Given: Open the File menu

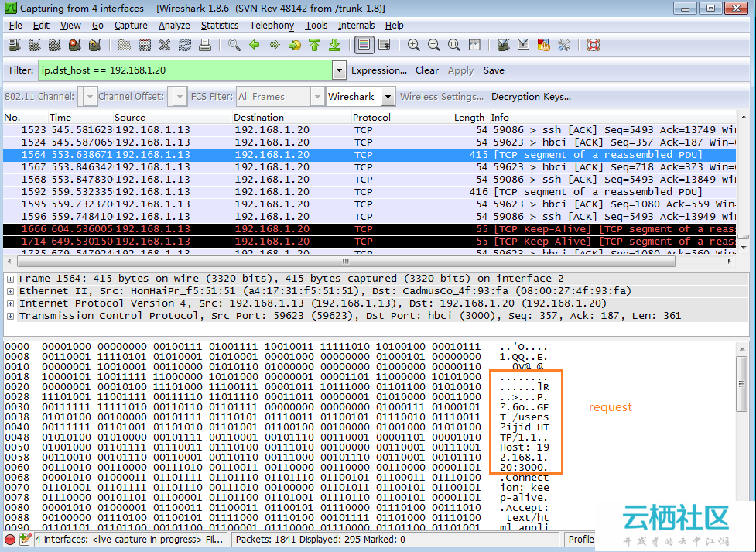Looking at the screenshot, I should click(x=15, y=25).
